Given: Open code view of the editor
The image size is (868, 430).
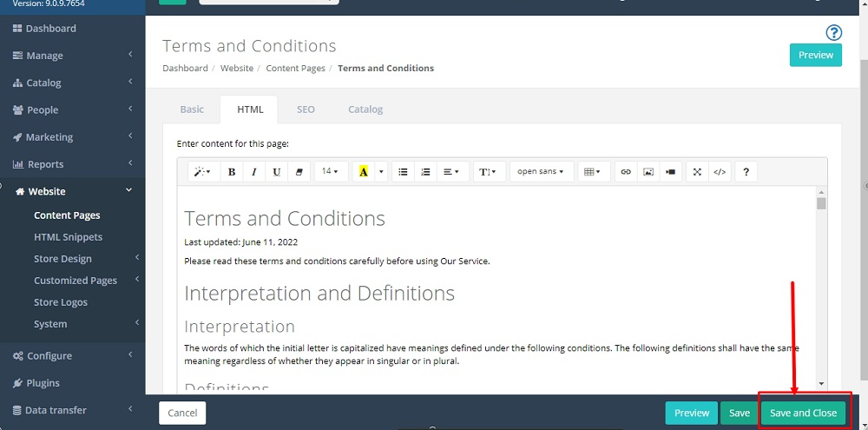Looking at the screenshot, I should pyautogui.click(x=719, y=172).
